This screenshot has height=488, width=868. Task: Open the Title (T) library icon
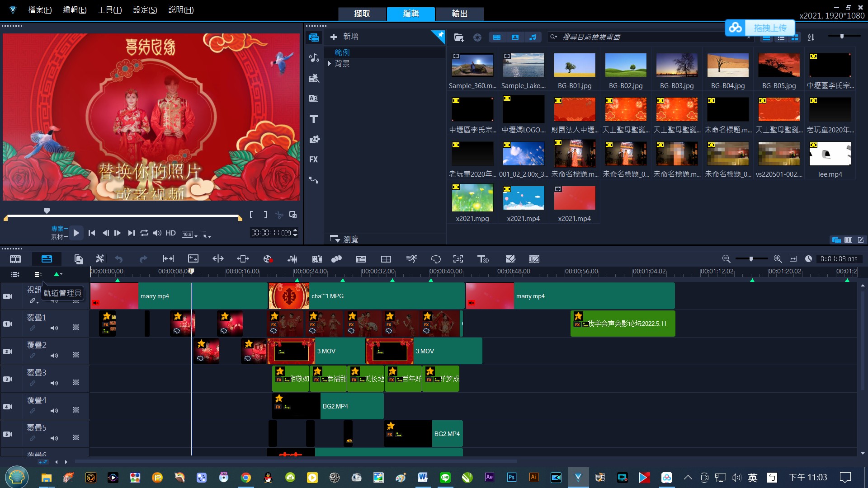pyautogui.click(x=314, y=119)
